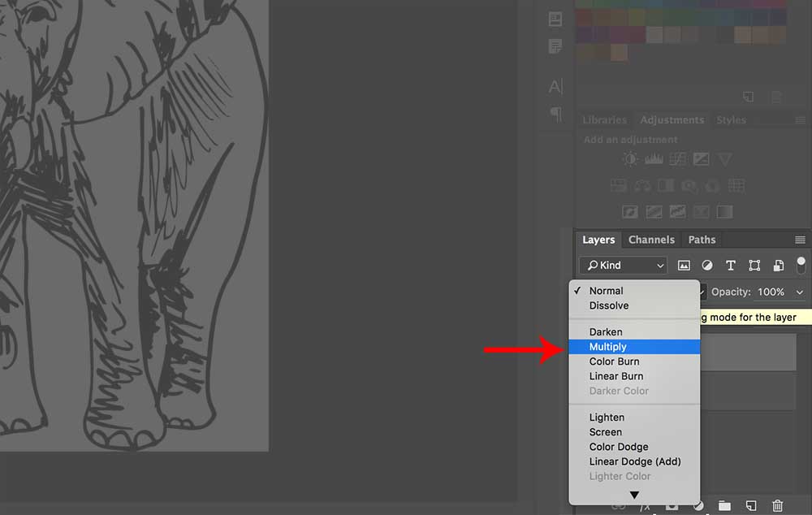Create a new layer icon
The image size is (812, 515).
(751, 506)
